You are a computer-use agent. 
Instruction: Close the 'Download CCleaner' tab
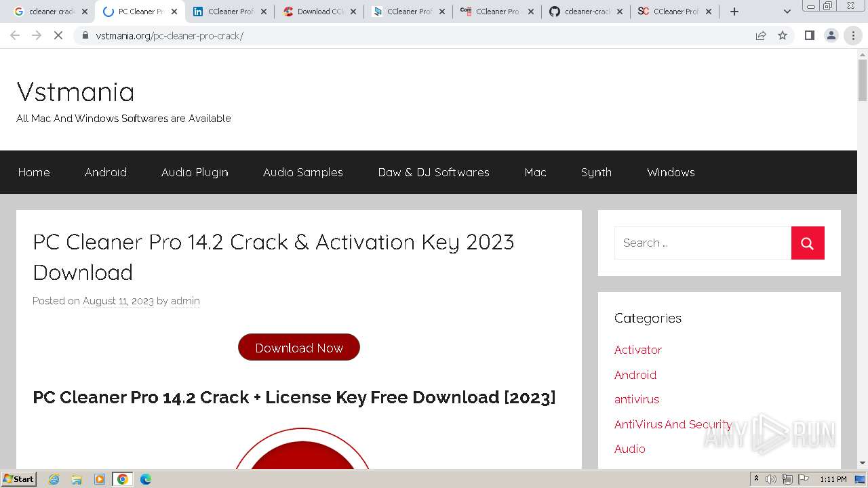[x=353, y=12]
